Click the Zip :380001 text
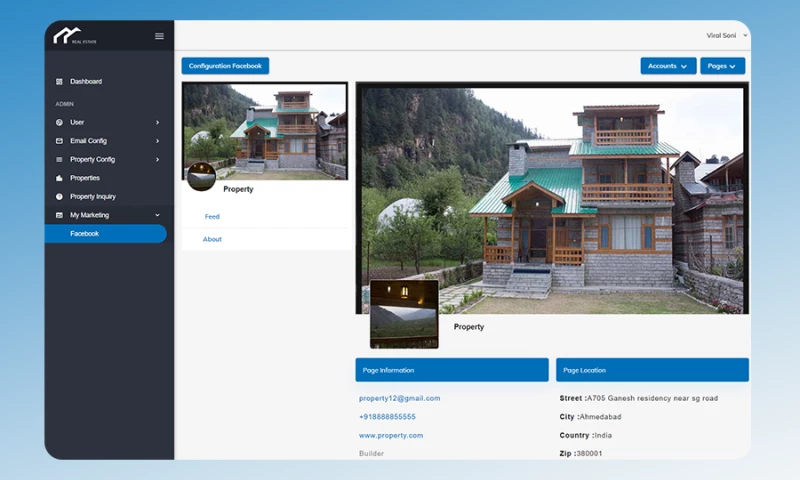Image resolution: width=800 pixels, height=480 pixels. (581, 453)
